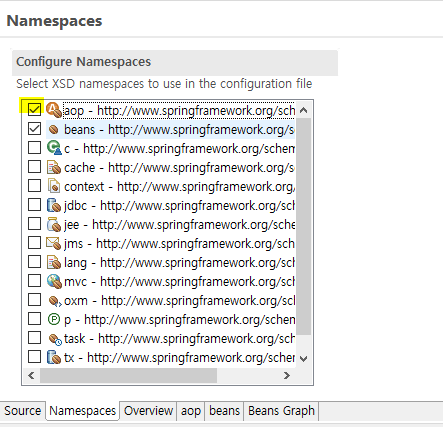Image resolution: width=443 pixels, height=427 pixels.
Task: Select the p namespace row text
Action: tap(179, 319)
